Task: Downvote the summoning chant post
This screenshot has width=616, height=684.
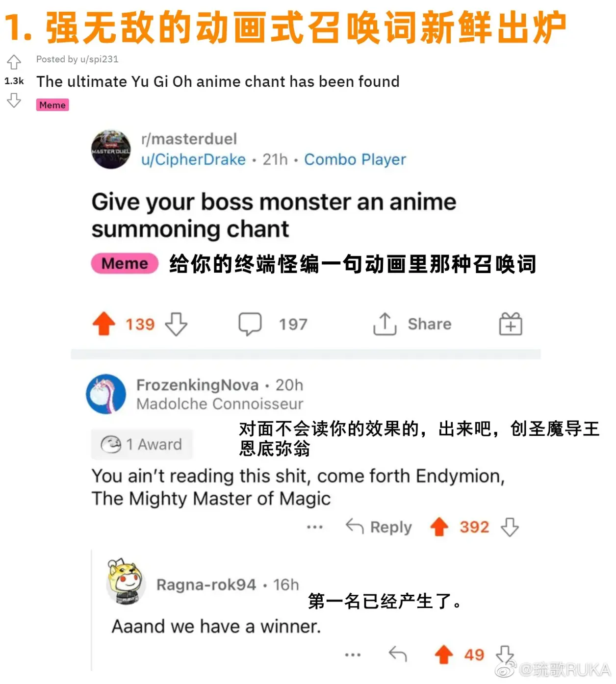Action: tap(176, 324)
